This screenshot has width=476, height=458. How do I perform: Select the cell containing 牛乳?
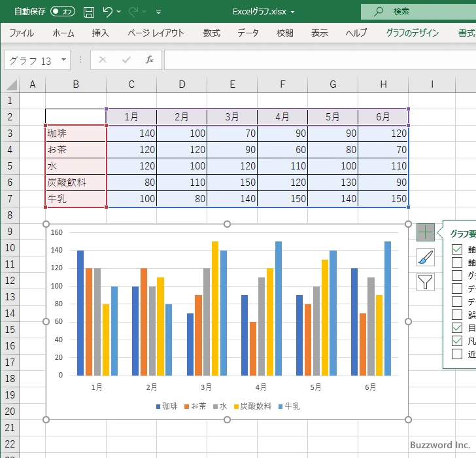76,199
